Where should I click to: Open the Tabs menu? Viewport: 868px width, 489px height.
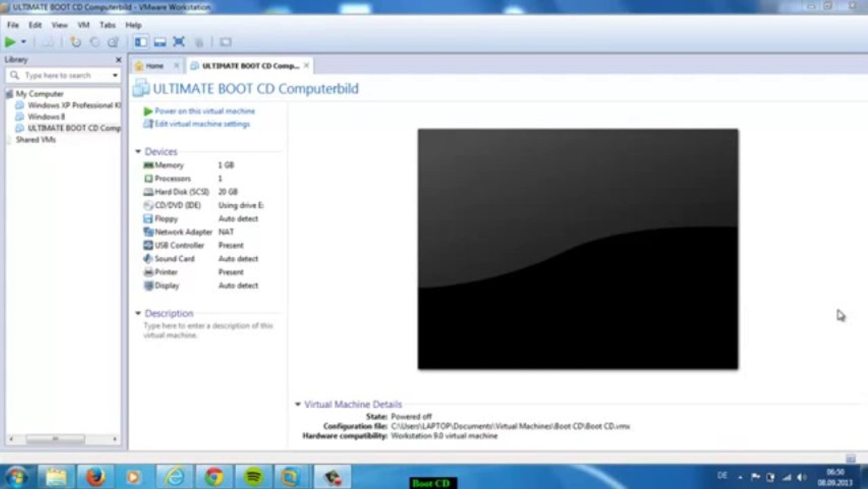click(108, 25)
